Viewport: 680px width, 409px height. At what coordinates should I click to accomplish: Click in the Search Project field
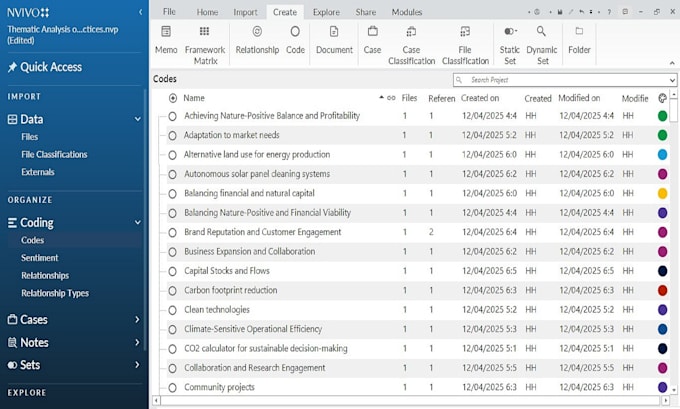tap(565, 80)
